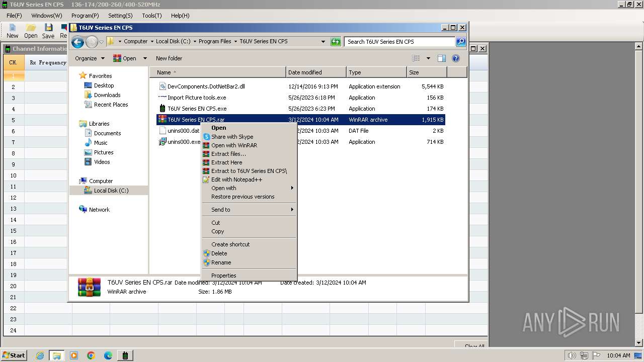Click the Windows Start button

pos(14,355)
